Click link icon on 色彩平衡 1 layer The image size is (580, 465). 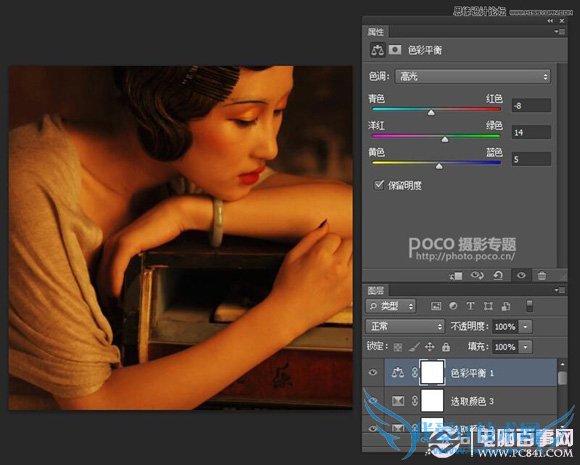tap(415, 373)
